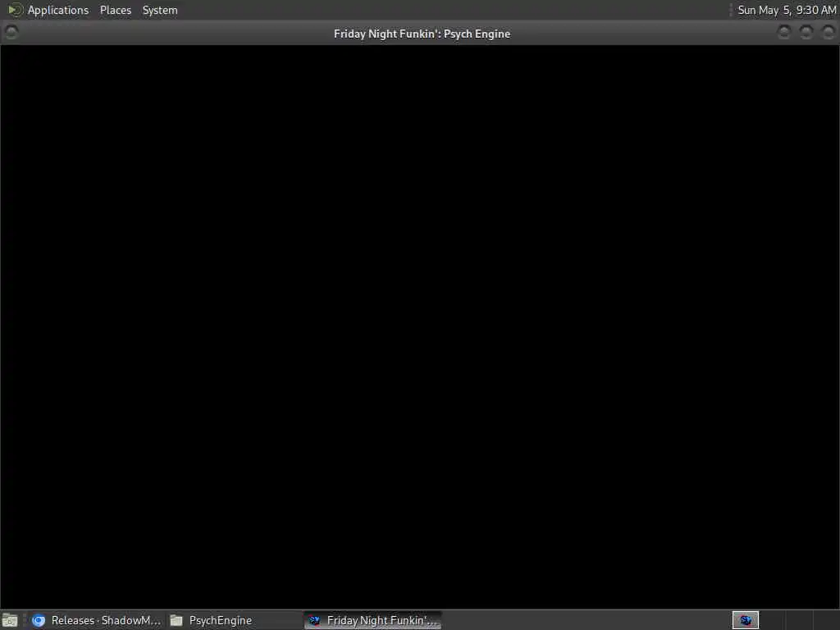
Task: Click the game icon beside Friday Night Funkin'
Action: point(314,620)
